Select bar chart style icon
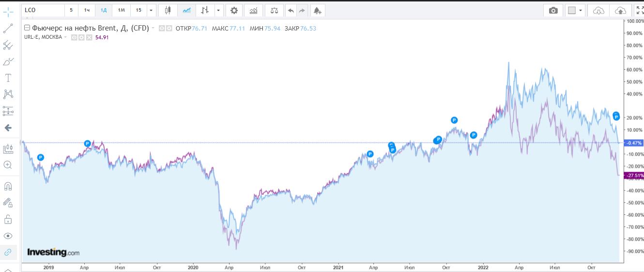Image resolution: width=644 pixels, height=272 pixels. point(205,10)
